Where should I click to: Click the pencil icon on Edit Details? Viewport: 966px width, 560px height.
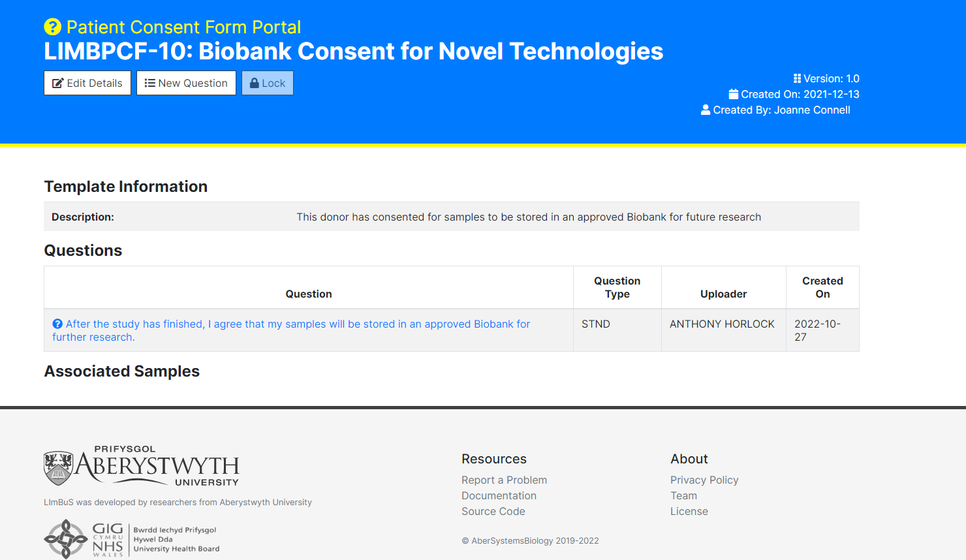pos(59,83)
